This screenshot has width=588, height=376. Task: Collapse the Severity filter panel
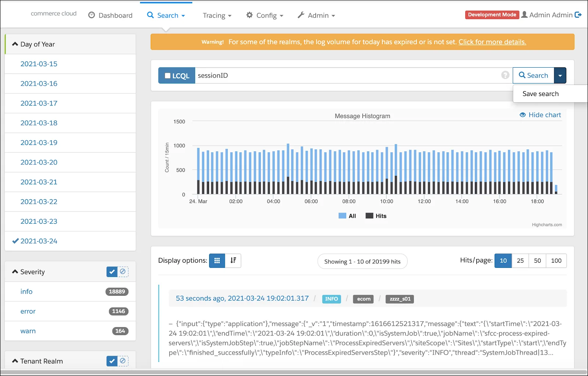[x=29, y=272]
